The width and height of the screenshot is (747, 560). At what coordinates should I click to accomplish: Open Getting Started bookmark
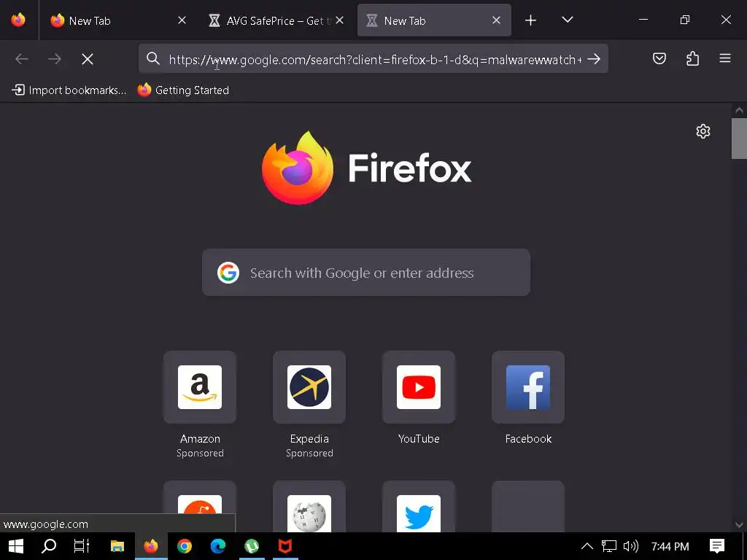(x=183, y=90)
